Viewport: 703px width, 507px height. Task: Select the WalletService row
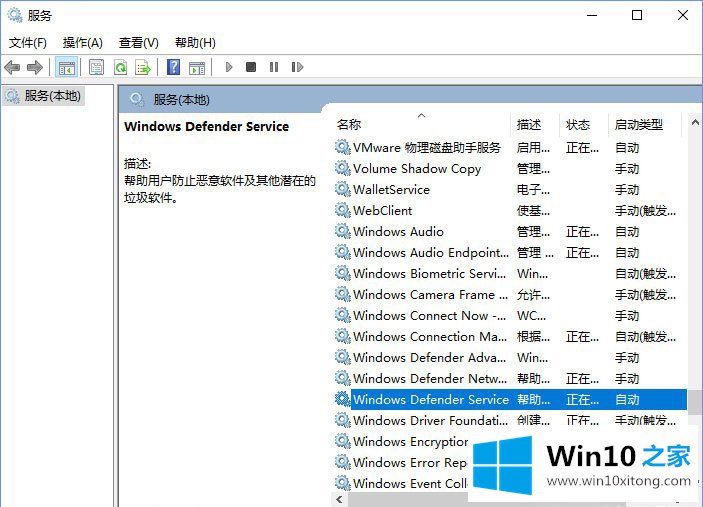(x=510, y=190)
